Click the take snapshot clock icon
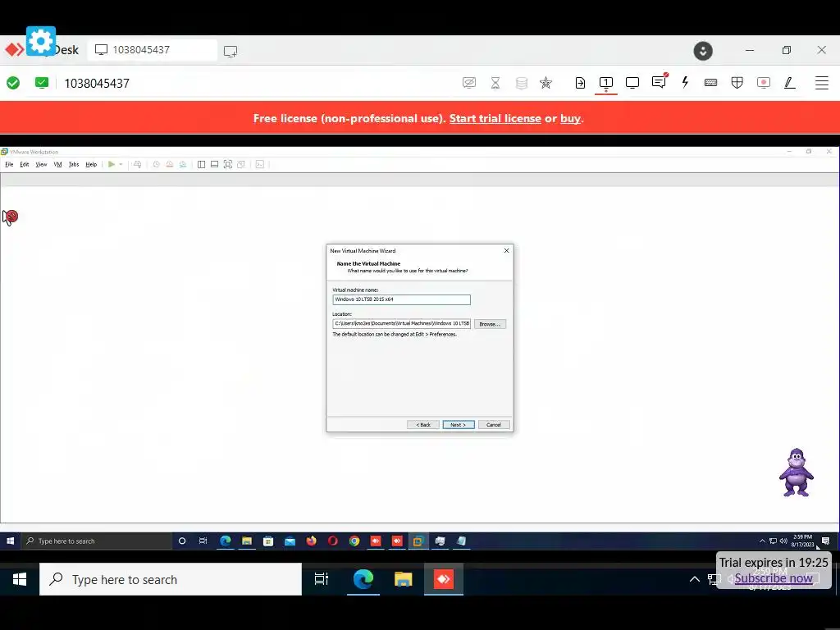Image resolution: width=840 pixels, height=630 pixels. coord(157,164)
